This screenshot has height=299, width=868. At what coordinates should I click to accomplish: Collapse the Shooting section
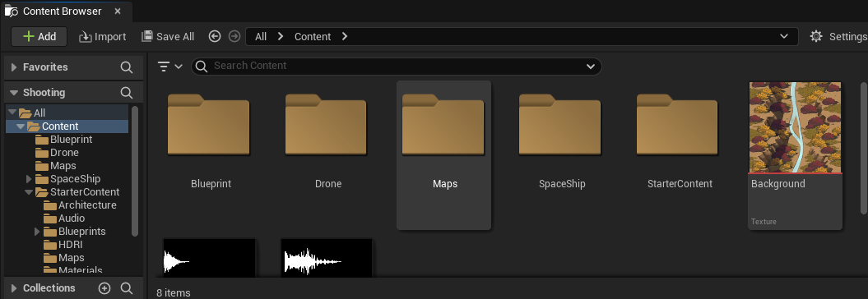pyautogui.click(x=14, y=93)
